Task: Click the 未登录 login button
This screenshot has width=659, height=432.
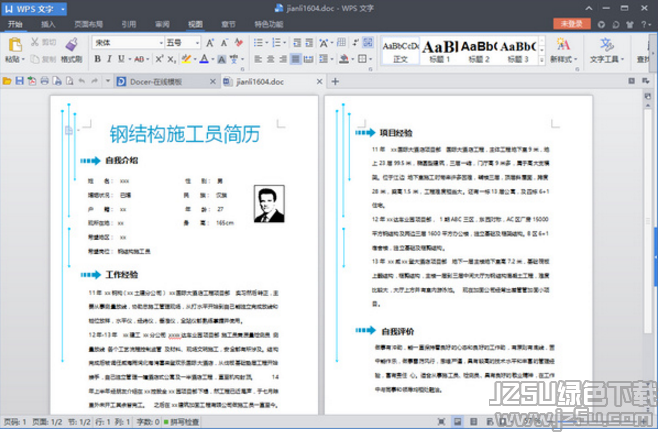Action: (x=572, y=24)
